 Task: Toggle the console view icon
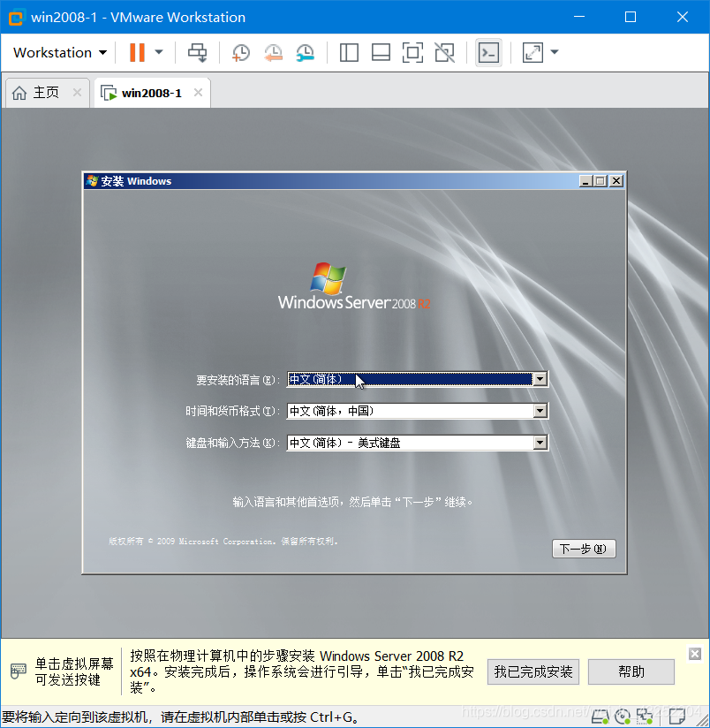(488, 52)
